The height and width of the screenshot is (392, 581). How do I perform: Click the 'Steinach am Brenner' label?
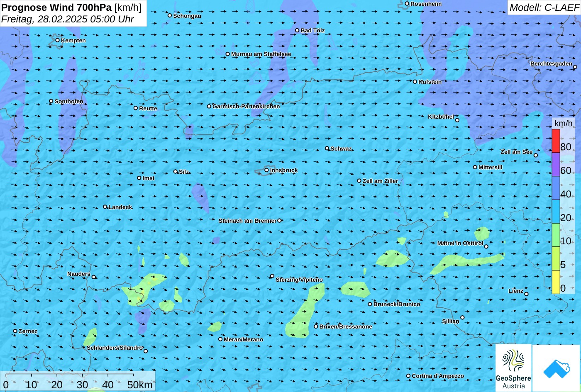point(247,221)
